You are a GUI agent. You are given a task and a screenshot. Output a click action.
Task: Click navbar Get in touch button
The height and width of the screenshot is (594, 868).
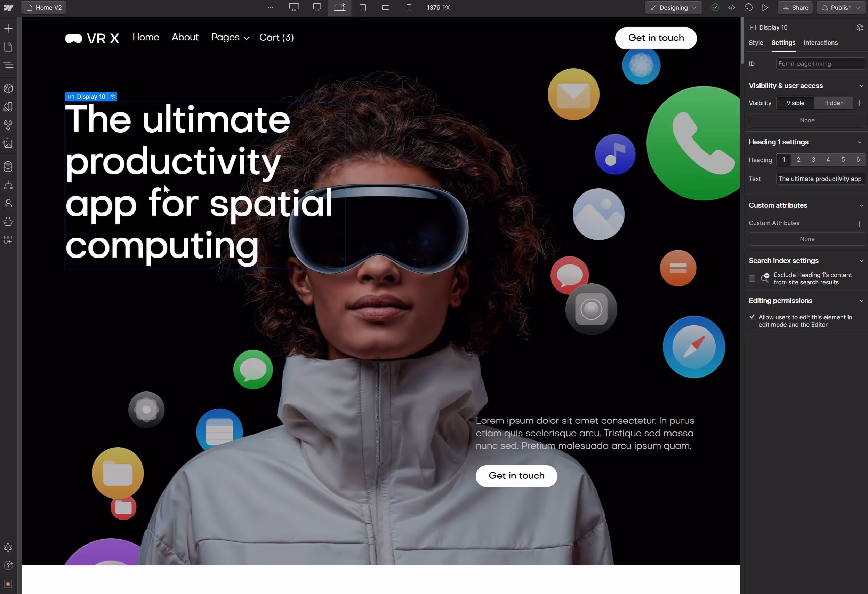pyautogui.click(x=656, y=38)
